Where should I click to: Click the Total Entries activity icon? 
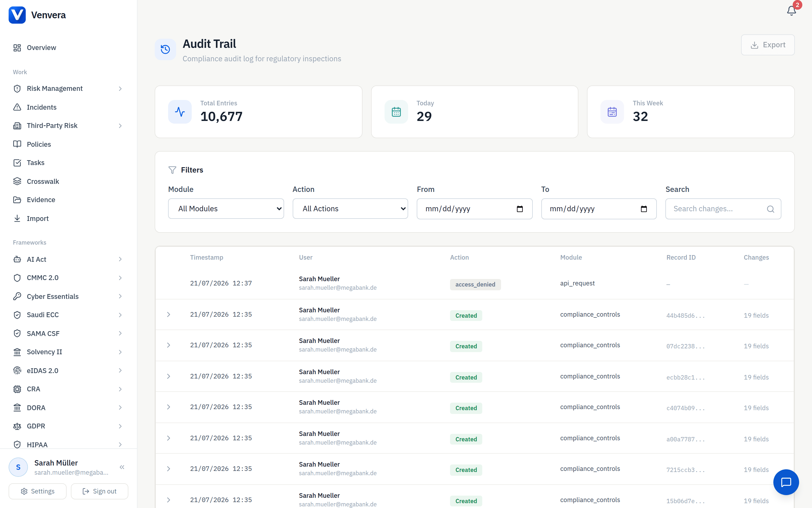click(180, 112)
